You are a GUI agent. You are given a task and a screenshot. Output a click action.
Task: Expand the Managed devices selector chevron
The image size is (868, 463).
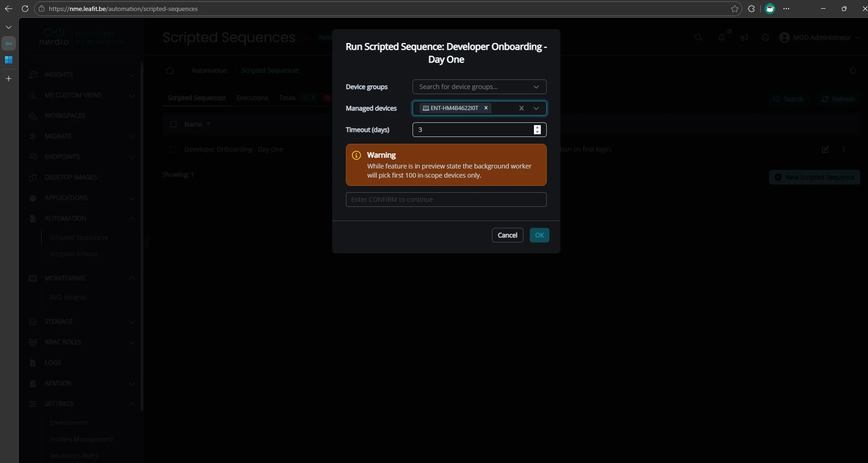pos(536,108)
